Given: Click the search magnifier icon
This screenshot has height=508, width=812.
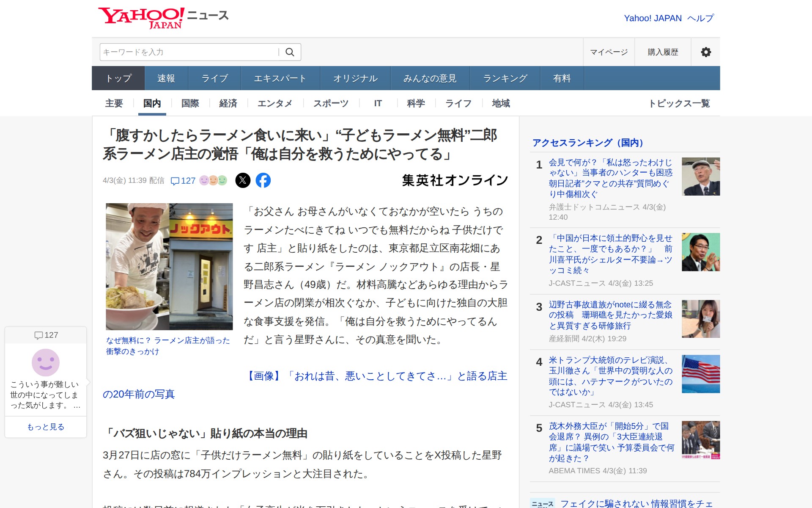Looking at the screenshot, I should click(x=290, y=52).
